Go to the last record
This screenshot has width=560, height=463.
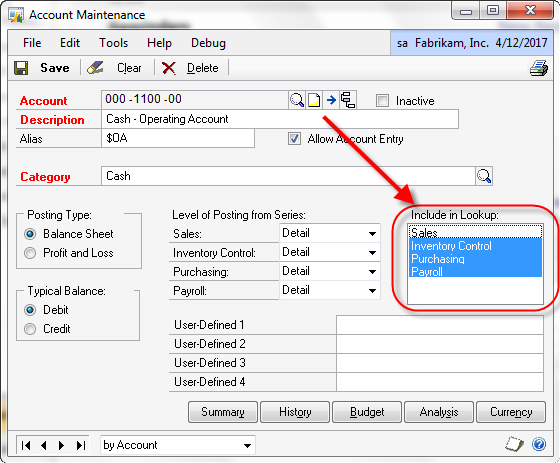pyautogui.click(x=81, y=445)
